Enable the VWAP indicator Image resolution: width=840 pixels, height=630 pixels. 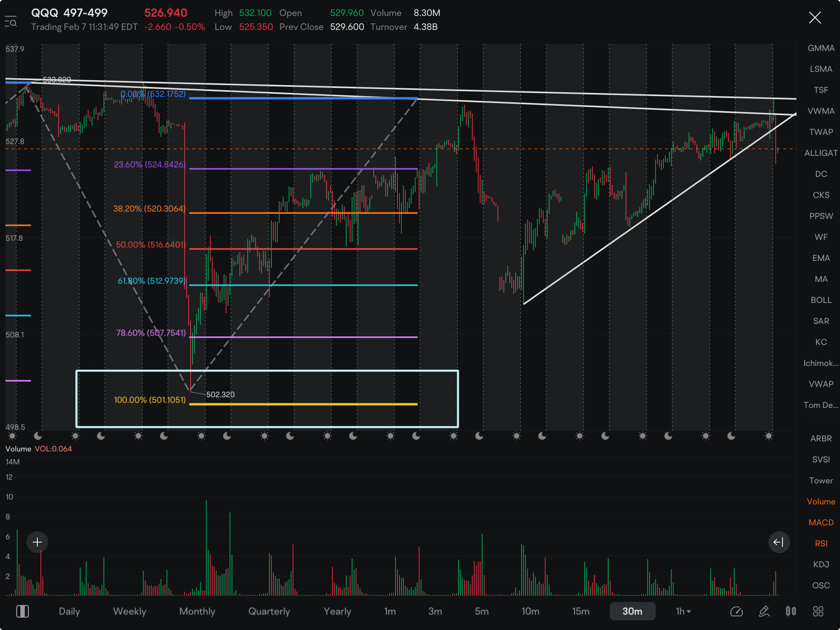tap(821, 384)
